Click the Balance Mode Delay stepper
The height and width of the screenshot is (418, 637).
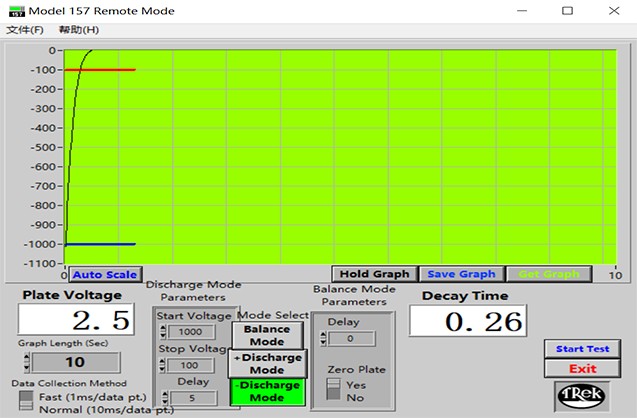(x=322, y=339)
